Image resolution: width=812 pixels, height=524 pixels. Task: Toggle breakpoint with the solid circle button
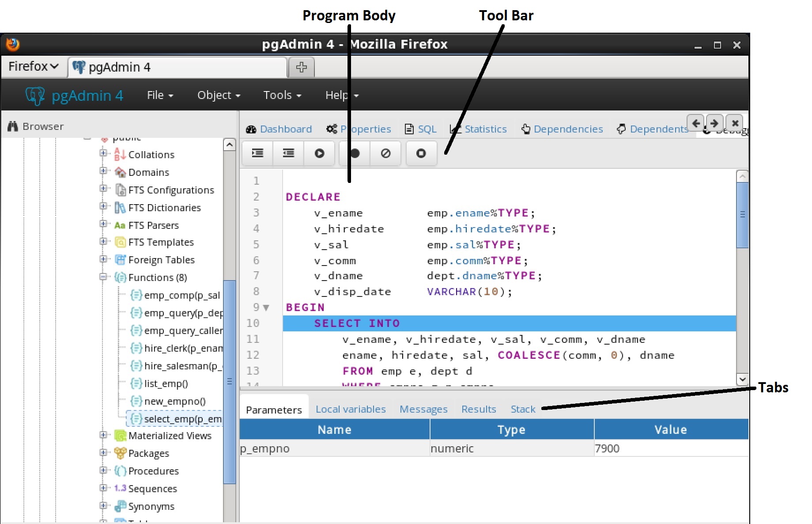(355, 153)
